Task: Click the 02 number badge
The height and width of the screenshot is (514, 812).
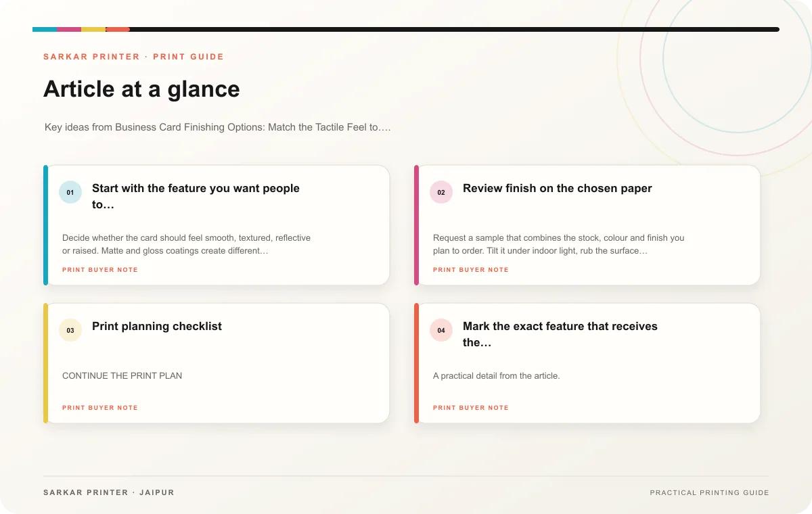Action: [x=441, y=193]
